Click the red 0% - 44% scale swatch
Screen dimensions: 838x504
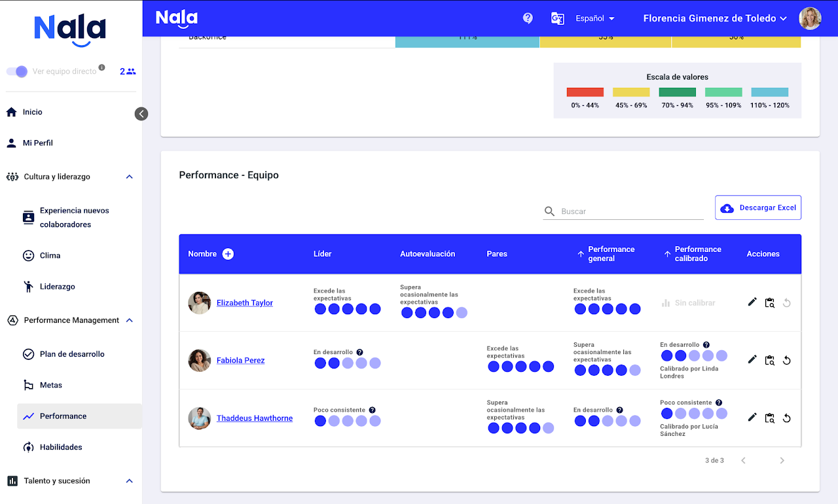pos(585,92)
